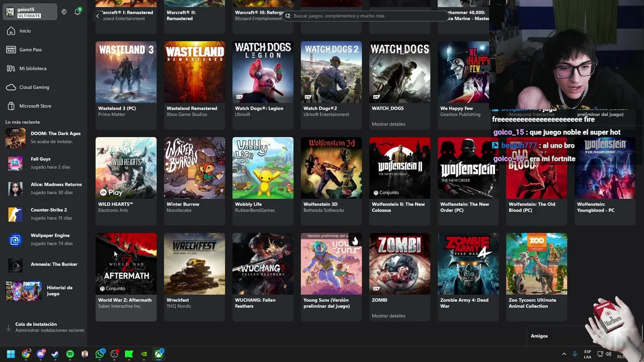The image size is (644, 362).
Task: Open Kick green K app from taskbar
Action: (129, 354)
